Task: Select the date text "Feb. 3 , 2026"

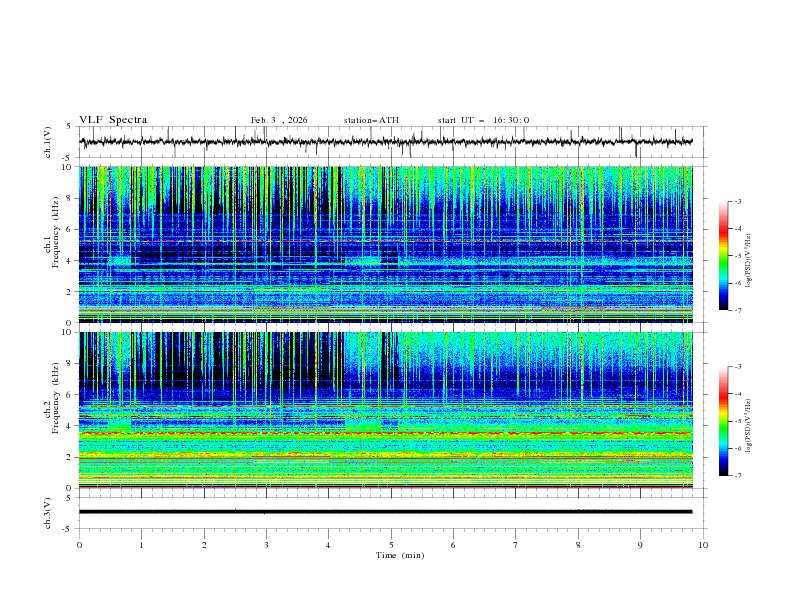Action: coord(279,120)
